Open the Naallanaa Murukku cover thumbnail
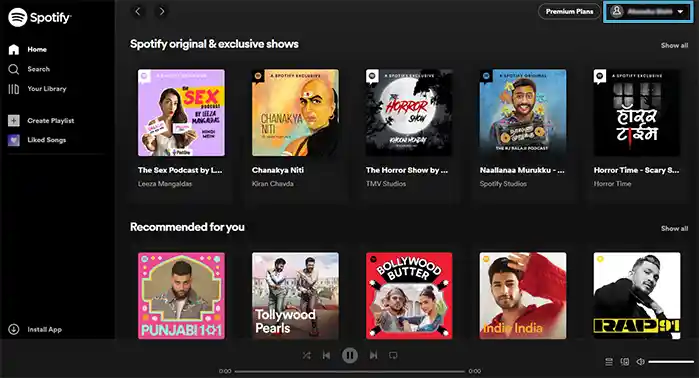Screen dimensions: 699x378 (x=523, y=113)
